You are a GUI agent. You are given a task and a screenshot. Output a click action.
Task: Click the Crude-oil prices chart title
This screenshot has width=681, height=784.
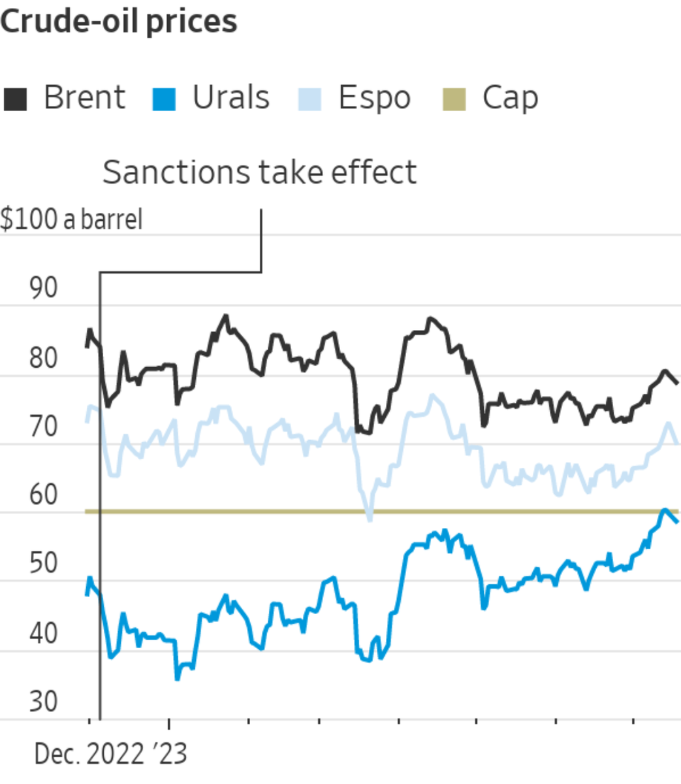tap(119, 21)
